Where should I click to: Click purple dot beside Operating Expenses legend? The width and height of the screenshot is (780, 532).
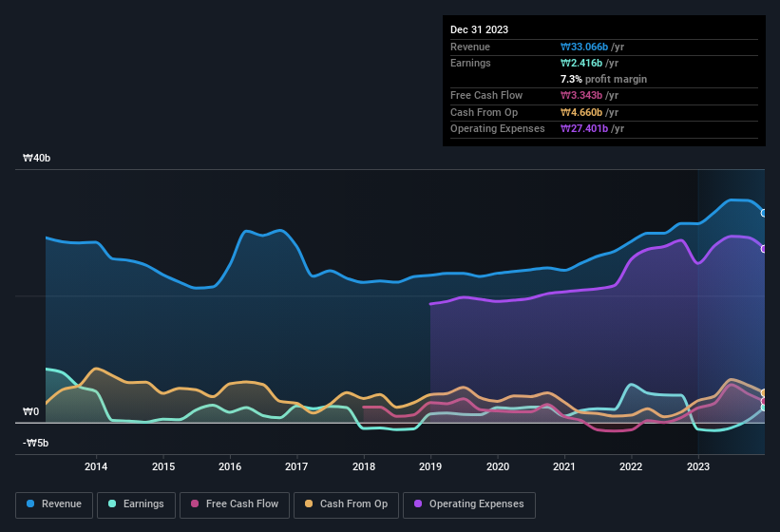click(417, 503)
